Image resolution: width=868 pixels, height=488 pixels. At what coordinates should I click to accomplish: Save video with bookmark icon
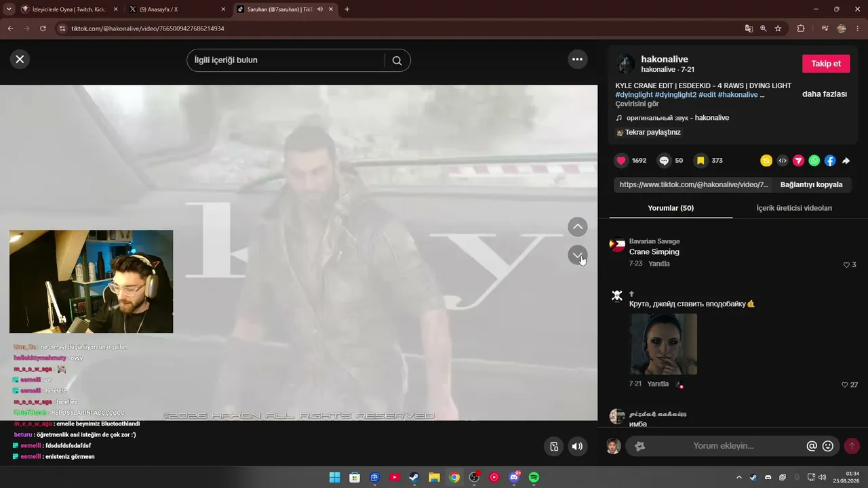tap(701, 161)
